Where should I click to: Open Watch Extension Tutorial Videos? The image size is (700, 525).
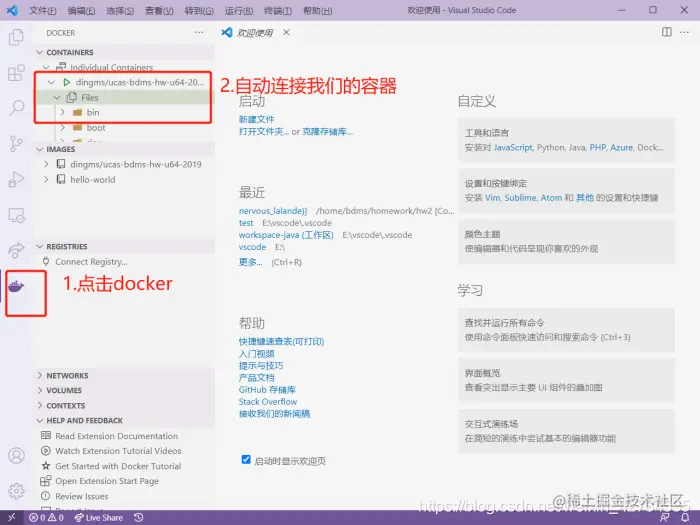[x=118, y=451]
